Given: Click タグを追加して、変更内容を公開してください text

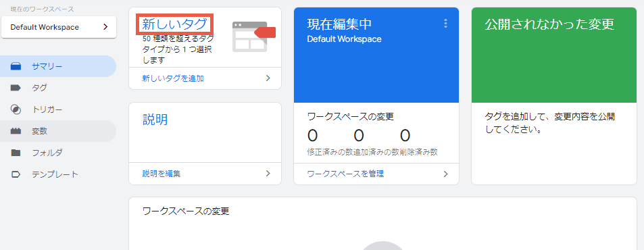Looking at the screenshot, I should (549, 123).
